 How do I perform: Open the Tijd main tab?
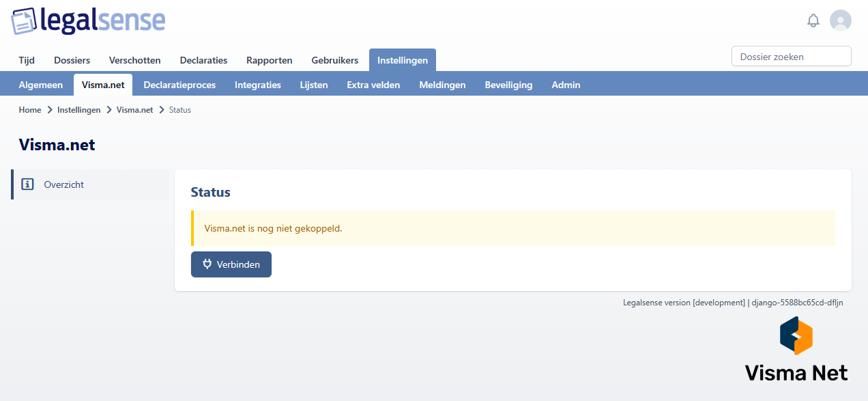tap(27, 60)
